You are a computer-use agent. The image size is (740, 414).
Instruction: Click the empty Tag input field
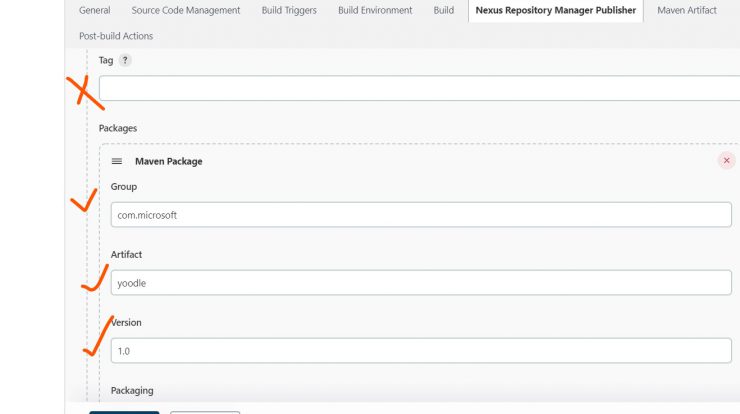coord(419,88)
